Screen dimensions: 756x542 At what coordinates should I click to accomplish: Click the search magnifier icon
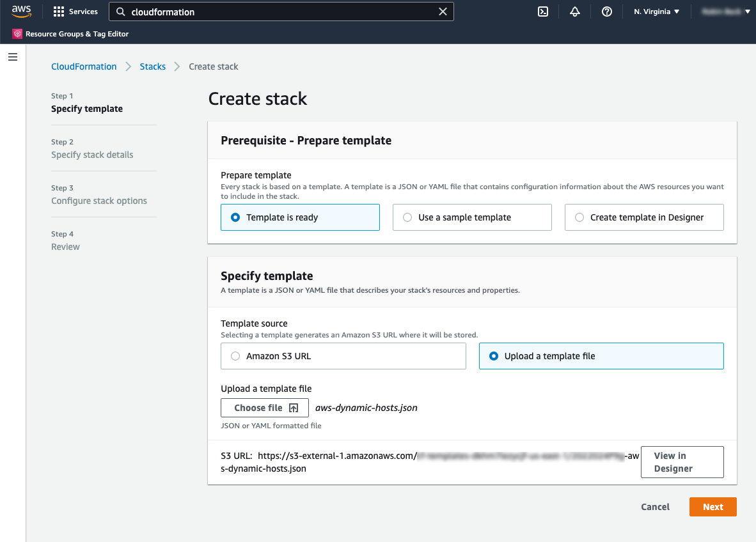tap(120, 12)
